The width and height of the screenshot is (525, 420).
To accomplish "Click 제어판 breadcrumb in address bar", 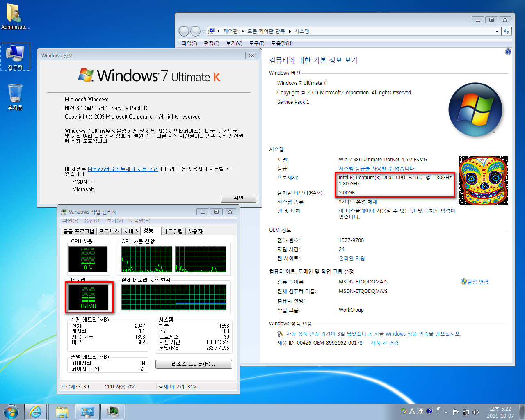I will click(231, 31).
